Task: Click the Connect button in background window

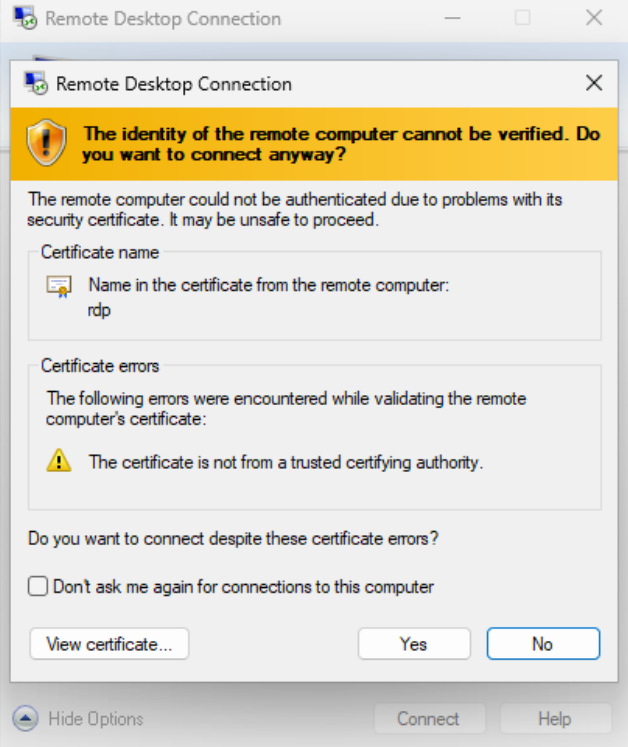Action: point(428,718)
